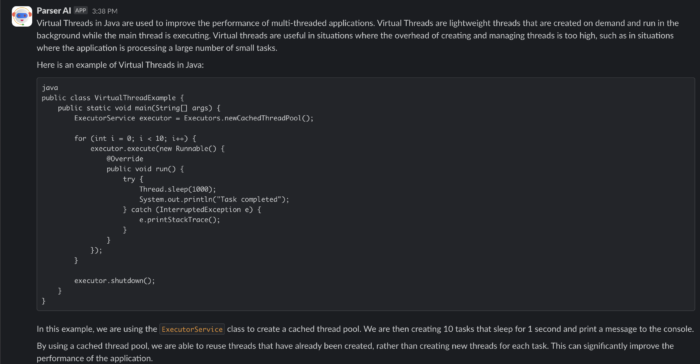700x364 pixels.
Task: Click the APP badge beside Parser AI
Action: coord(80,11)
